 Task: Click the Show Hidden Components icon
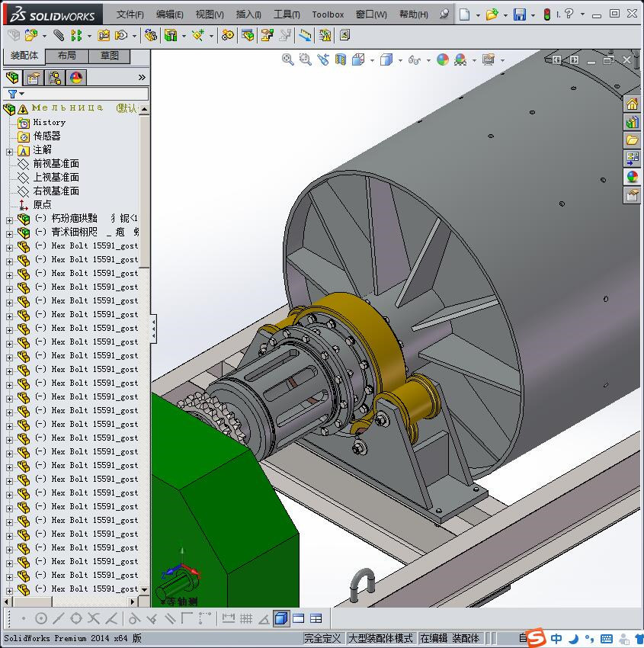click(x=151, y=36)
